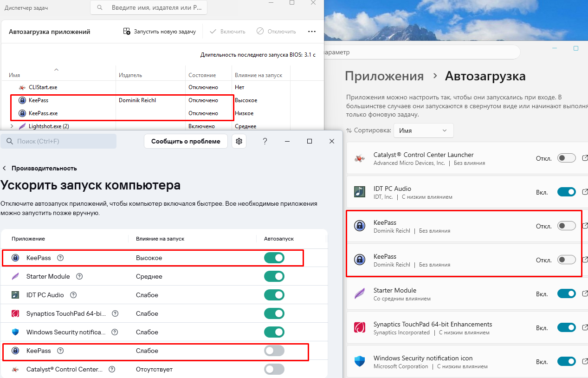The width and height of the screenshot is (588, 378).
Task: Sort performance list by the Приложение header
Action: pyautogui.click(x=28, y=238)
